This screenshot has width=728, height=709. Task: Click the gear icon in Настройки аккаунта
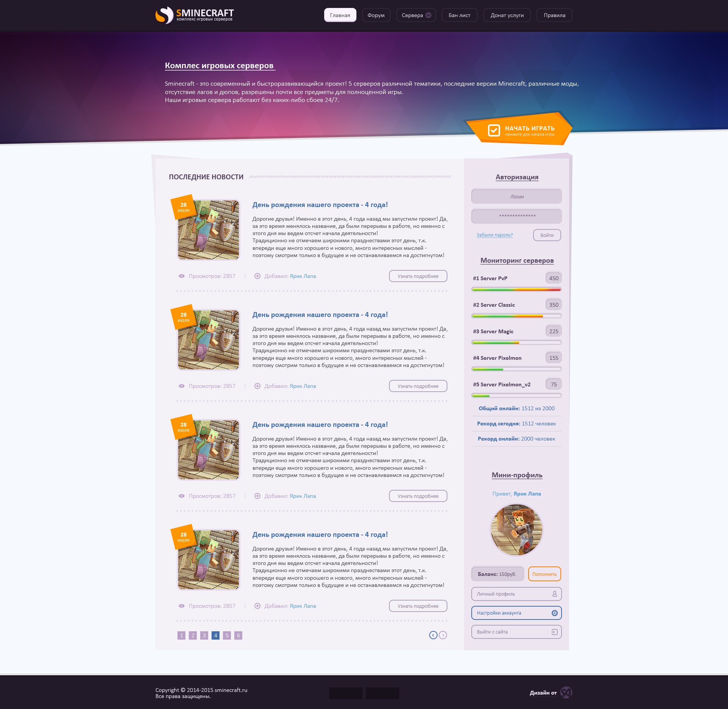coord(554,613)
